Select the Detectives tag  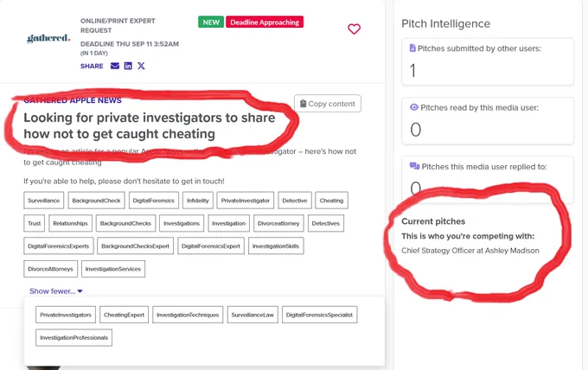point(325,223)
